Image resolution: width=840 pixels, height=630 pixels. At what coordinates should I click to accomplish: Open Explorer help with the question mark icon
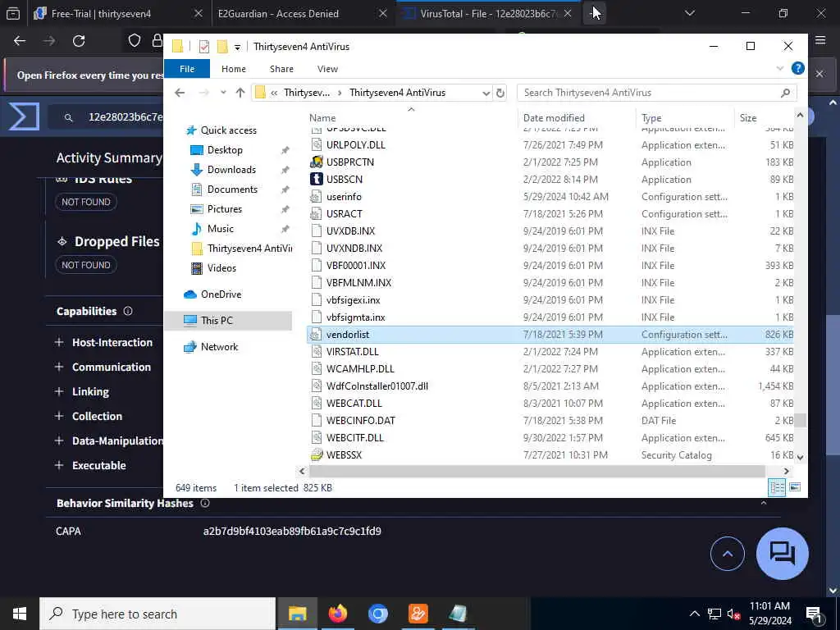[x=797, y=68]
